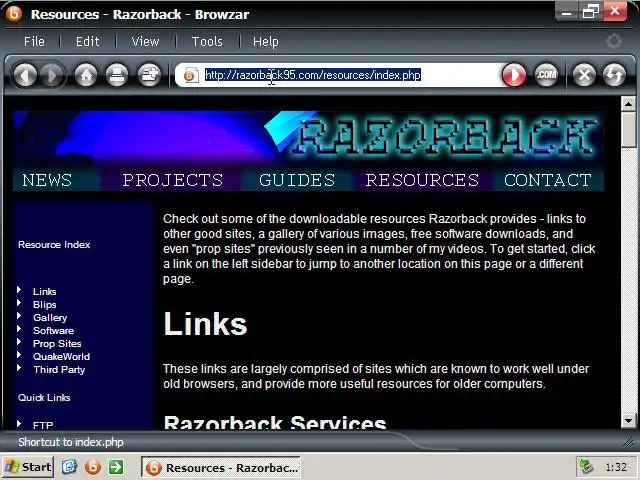Go to the PROJECTS section
The width and height of the screenshot is (640, 480).
point(173,180)
